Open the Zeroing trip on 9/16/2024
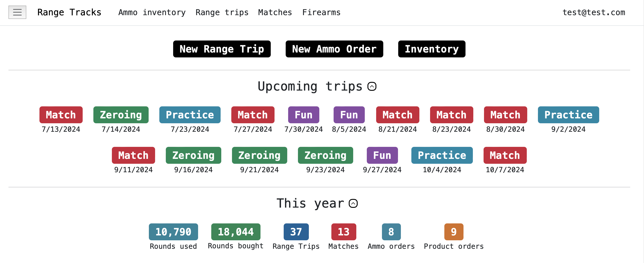Screen dimensions: 644x263 pos(193,155)
